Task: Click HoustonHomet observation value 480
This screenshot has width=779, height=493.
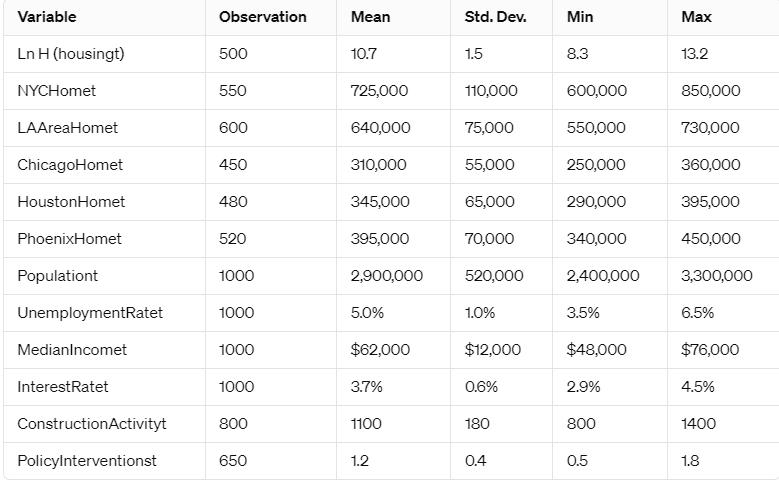Action: point(233,202)
